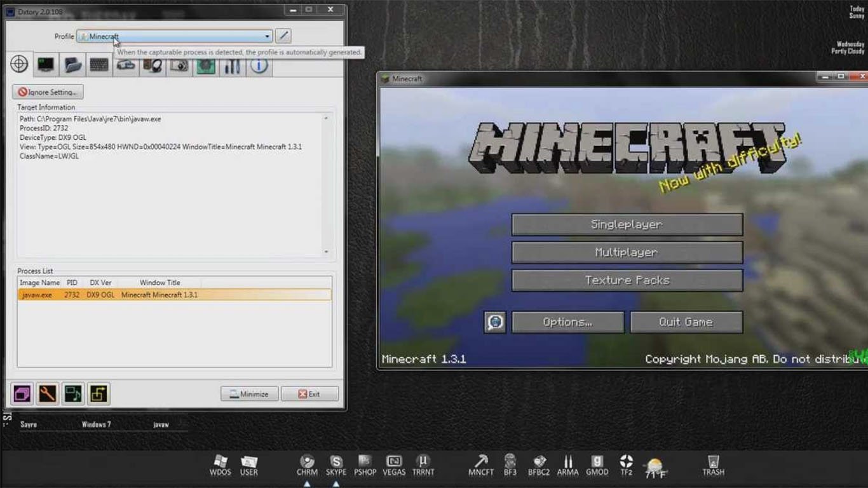Image resolution: width=868 pixels, height=488 pixels.
Task: Launch VEGAS from the dock
Action: point(394,466)
